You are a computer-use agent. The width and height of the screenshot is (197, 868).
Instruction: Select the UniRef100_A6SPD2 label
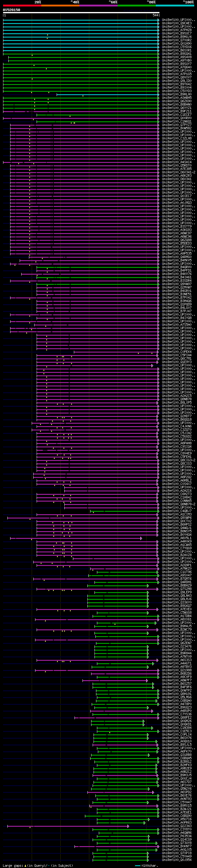(x=177, y=792)
